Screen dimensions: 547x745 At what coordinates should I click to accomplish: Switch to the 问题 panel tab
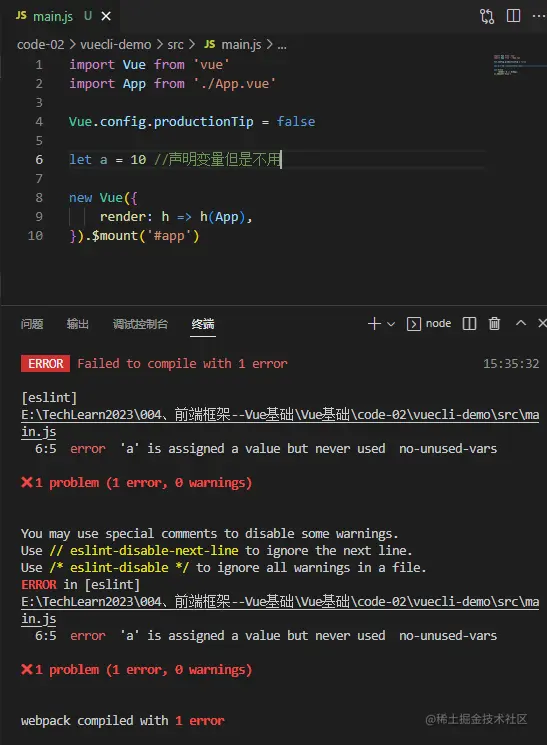(32, 324)
